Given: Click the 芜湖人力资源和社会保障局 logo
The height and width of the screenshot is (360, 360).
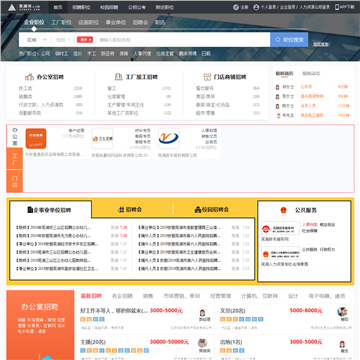Looking at the screenshot, I should point(280,253).
